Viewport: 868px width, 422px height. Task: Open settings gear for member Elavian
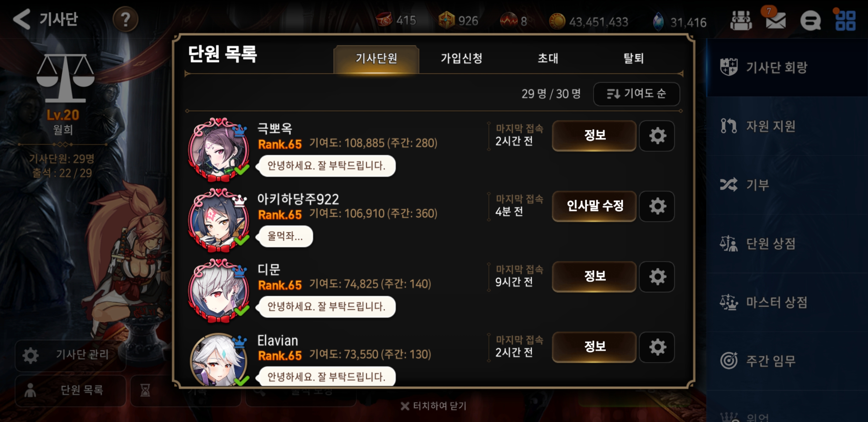pos(657,347)
